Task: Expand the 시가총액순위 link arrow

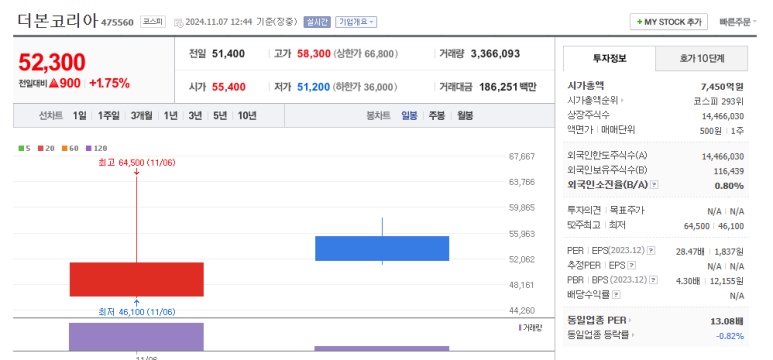Action: [x=622, y=101]
